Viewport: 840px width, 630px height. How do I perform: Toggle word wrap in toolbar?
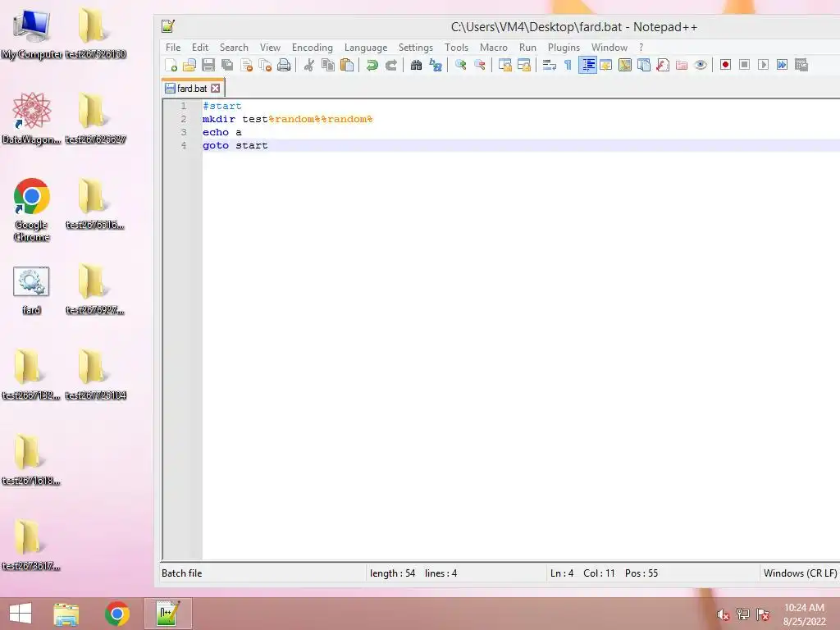(x=549, y=66)
